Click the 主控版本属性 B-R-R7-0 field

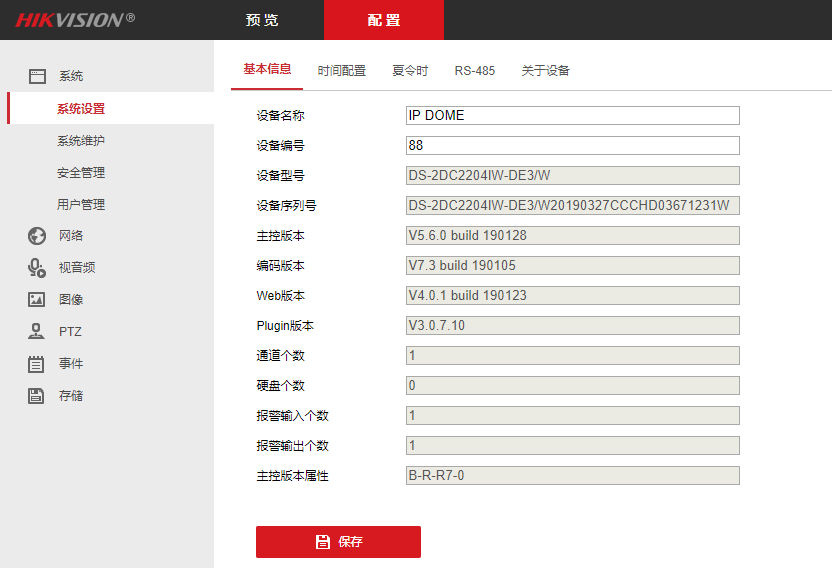pos(573,476)
